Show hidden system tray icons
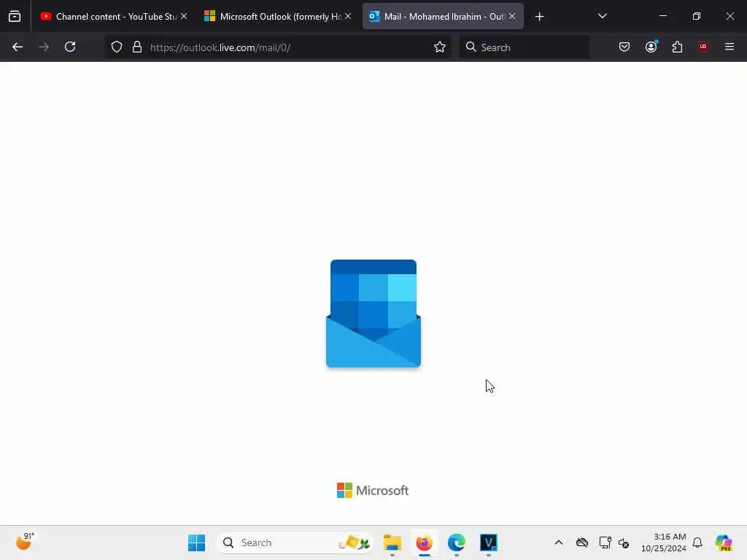Viewport: 747px width, 560px height. tap(559, 542)
